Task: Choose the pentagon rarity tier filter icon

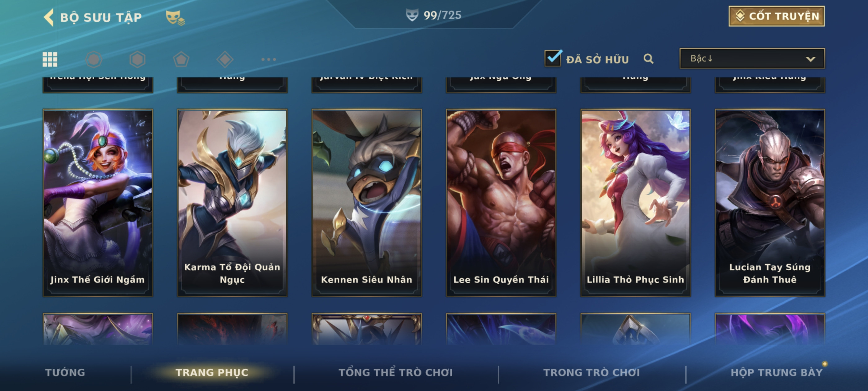Action: [x=181, y=59]
